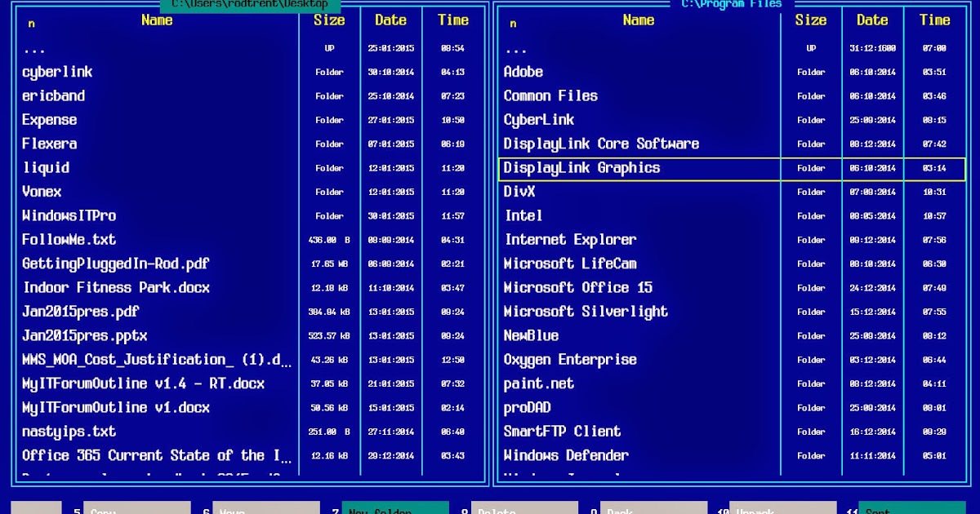Click the Unpack function button
The width and height of the screenshot is (980, 514).
click(x=782, y=509)
